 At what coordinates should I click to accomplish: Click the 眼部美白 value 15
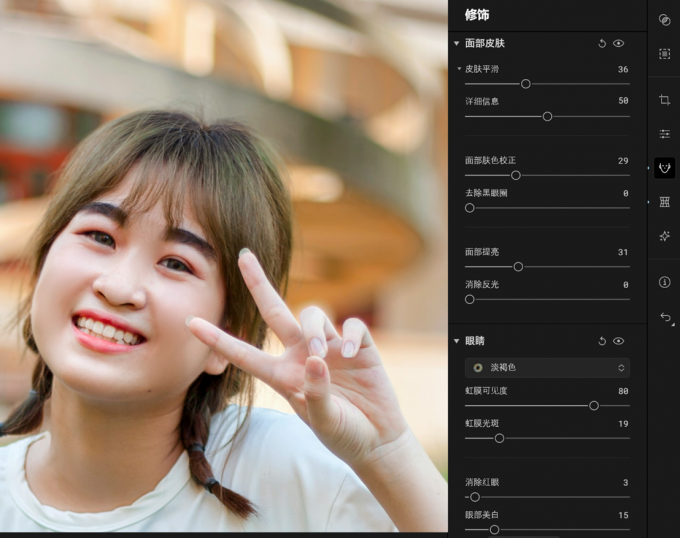pyautogui.click(x=623, y=515)
